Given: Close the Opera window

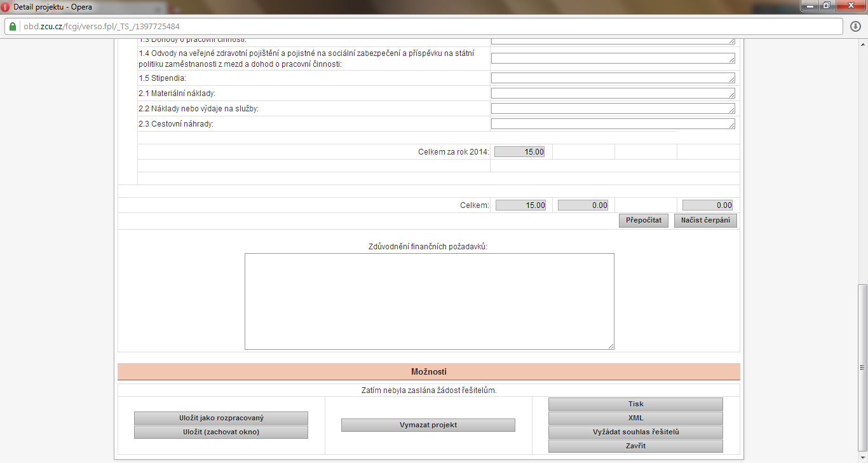Looking at the screenshot, I should 850,5.
